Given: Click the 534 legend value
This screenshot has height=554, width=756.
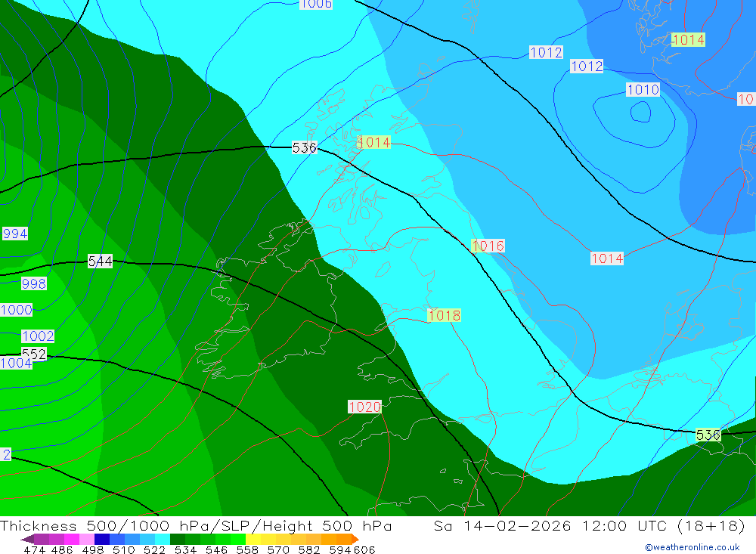Looking at the screenshot, I should (x=185, y=549).
